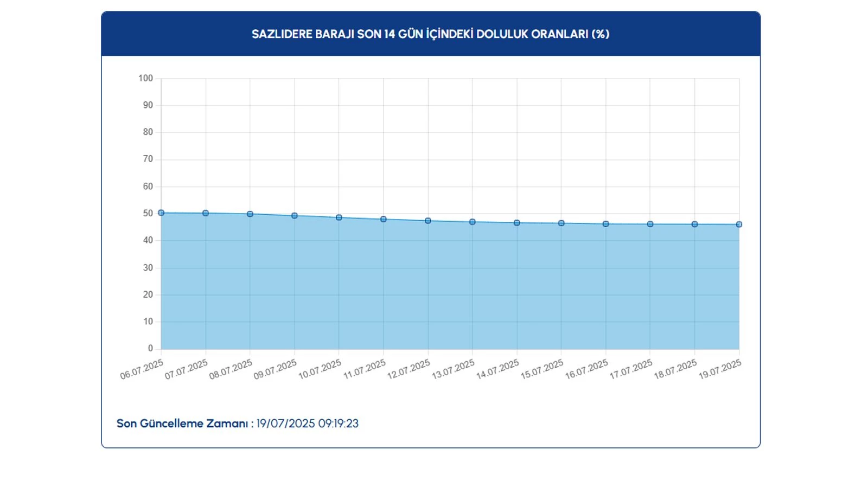Screen dimensions: 868x488
Task: Click the 10.07.2025 point on the line
Action: pos(339,217)
